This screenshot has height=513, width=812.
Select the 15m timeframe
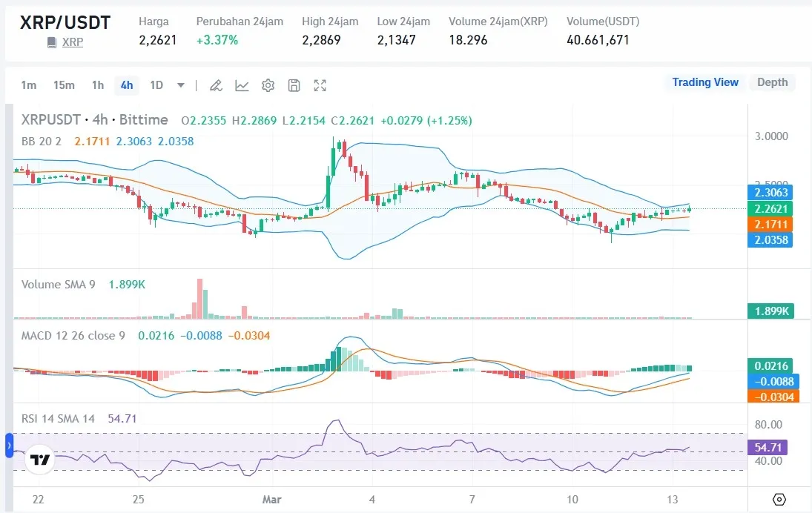[x=64, y=85]
